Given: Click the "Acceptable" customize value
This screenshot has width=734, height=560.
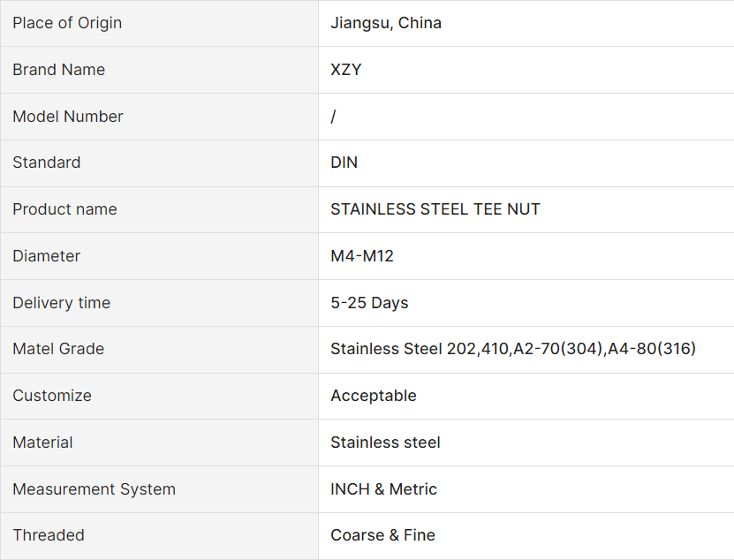Looking at the screenshot, I should (374, 396).
